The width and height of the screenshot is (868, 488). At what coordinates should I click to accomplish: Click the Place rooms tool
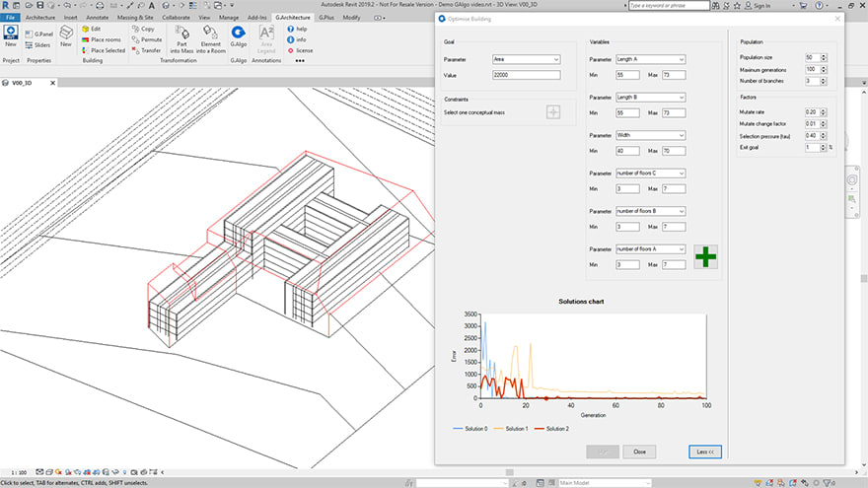tap(105, 39)
